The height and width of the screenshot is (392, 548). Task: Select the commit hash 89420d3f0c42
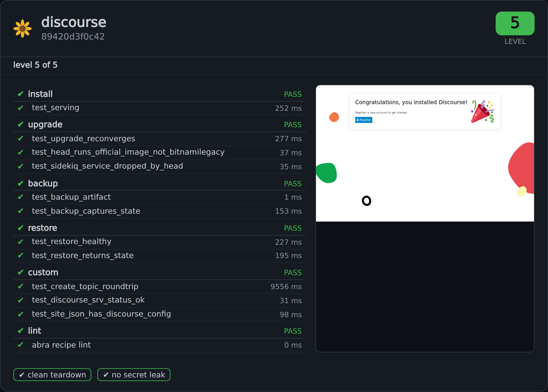click(x=73, y=37)
